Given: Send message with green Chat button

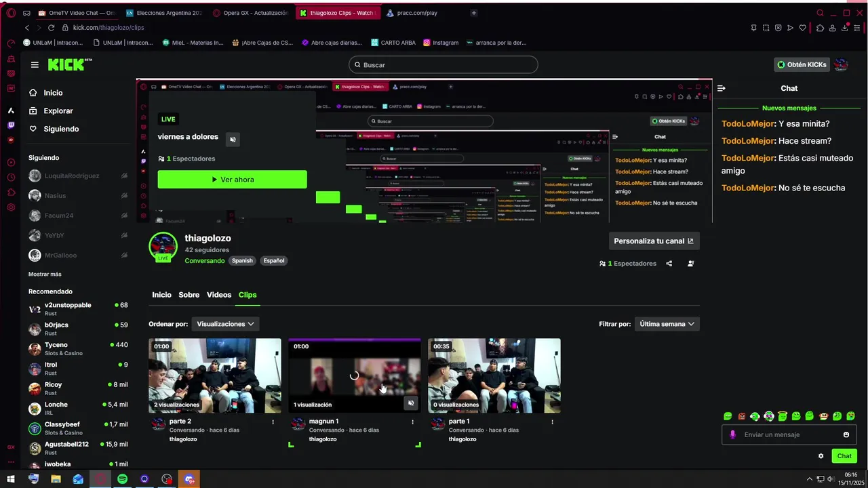Looking at the screenshot, I should pyautogui.click(x=844, y=456).
